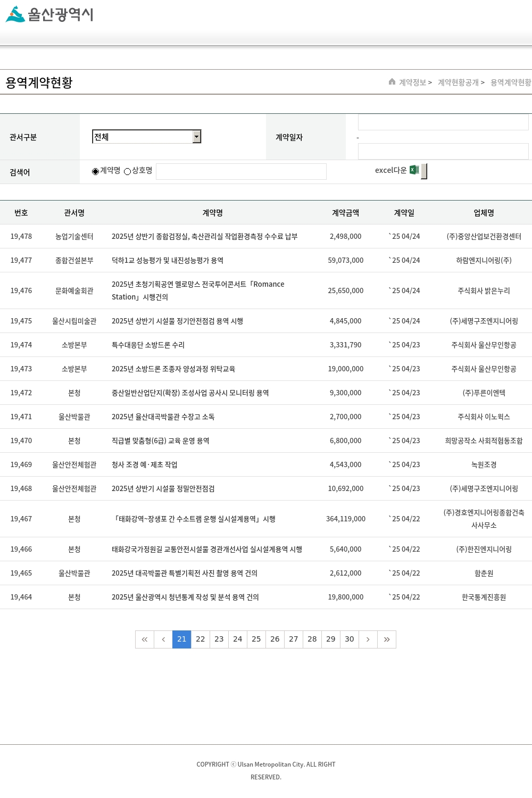Go to page 28
Screen dimensions: 532x798
312,639
